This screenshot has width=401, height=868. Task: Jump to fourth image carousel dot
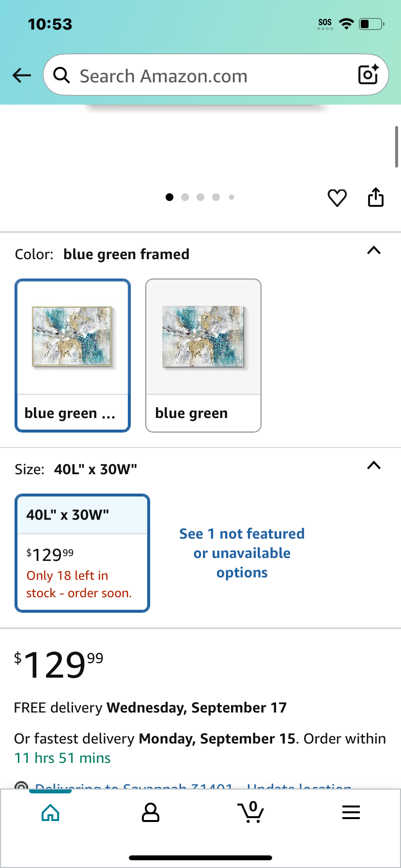pyautogui.click(x=216, y=197)
